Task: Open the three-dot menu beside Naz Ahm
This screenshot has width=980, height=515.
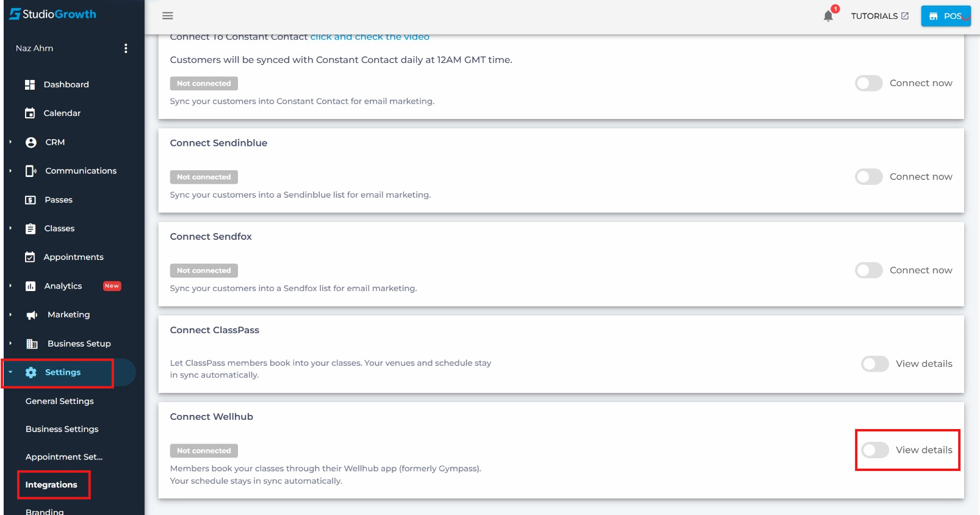Action: (126, 48)
